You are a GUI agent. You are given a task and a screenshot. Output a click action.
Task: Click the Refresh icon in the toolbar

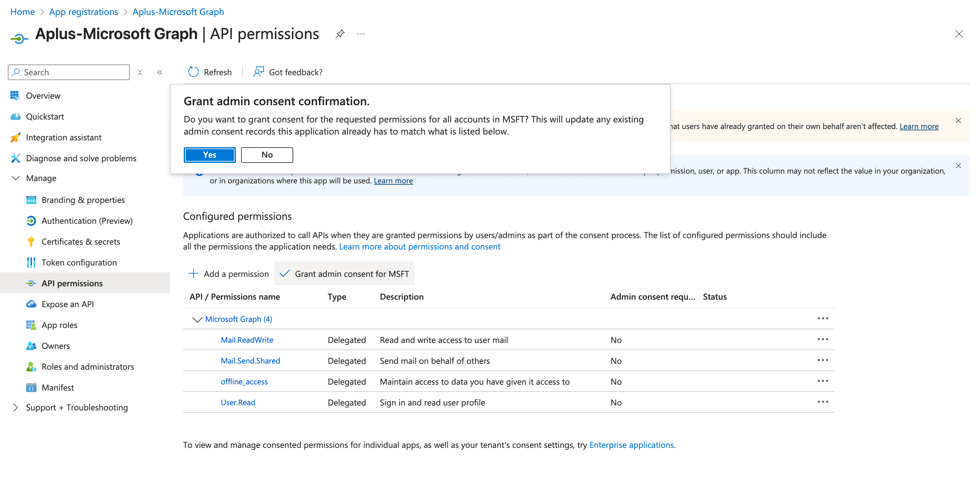tap(193, 72)
